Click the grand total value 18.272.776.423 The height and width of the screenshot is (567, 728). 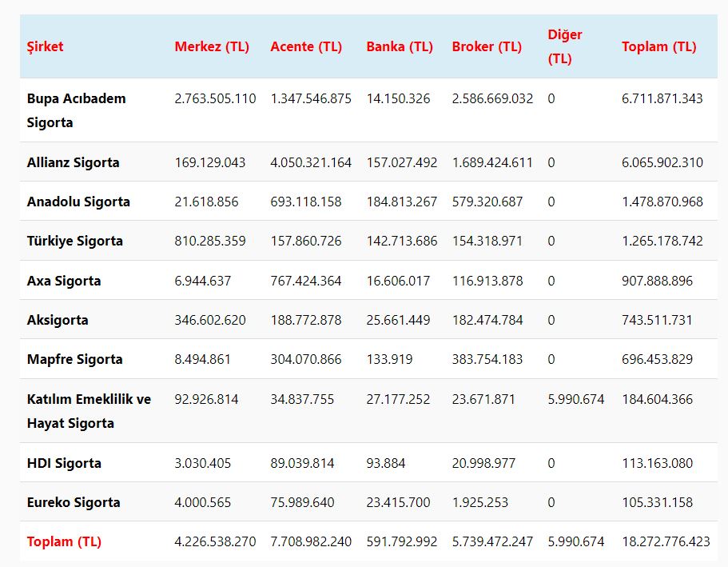point(666,541)
